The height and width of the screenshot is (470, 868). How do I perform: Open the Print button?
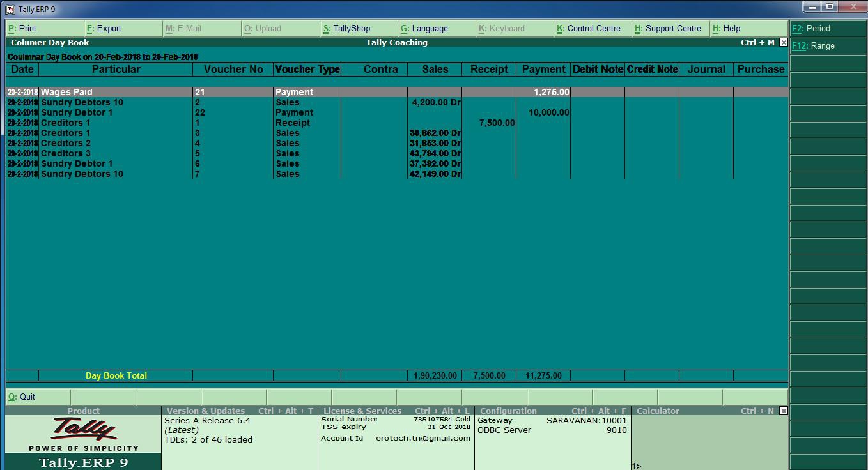coord(45,29)
